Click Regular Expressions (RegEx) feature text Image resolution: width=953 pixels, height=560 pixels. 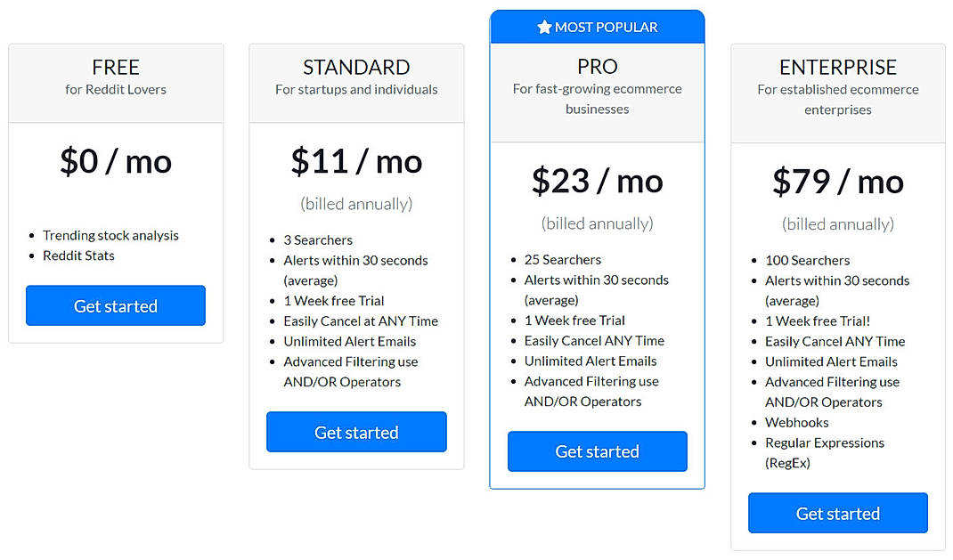[824, 442]
